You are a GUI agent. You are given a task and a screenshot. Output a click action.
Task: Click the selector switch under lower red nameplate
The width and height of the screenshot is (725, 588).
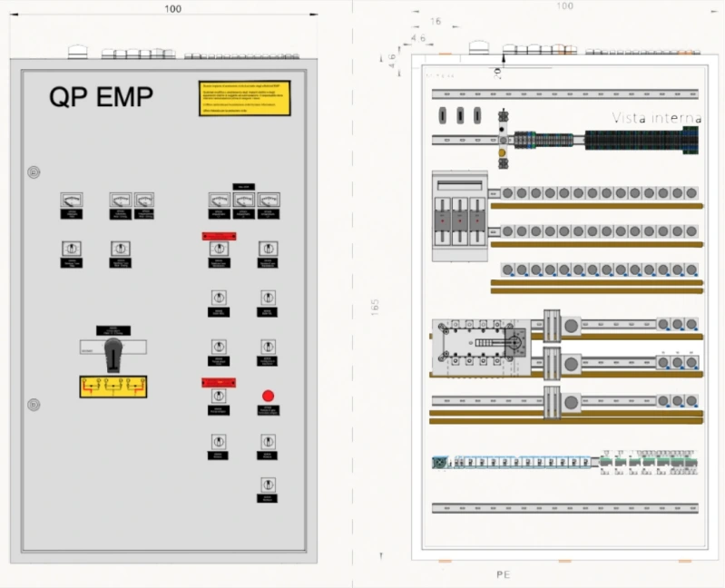(219, 397)
